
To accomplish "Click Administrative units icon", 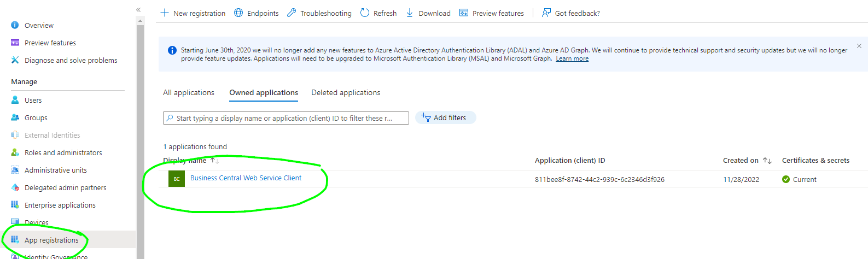I will pyautogui.click(x=15, y=170).
